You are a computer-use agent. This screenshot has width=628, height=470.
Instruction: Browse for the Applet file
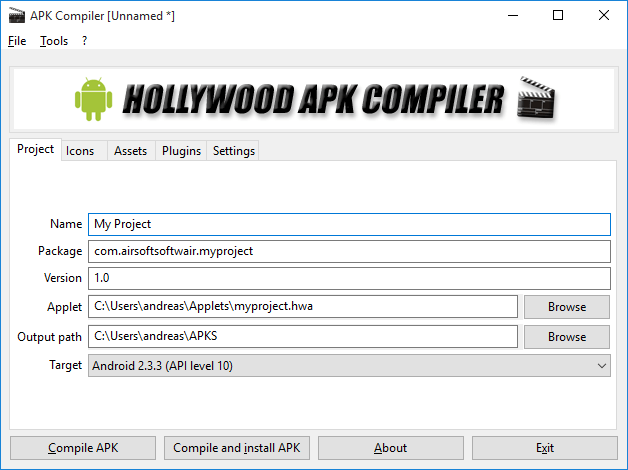[x=566, y=307]
